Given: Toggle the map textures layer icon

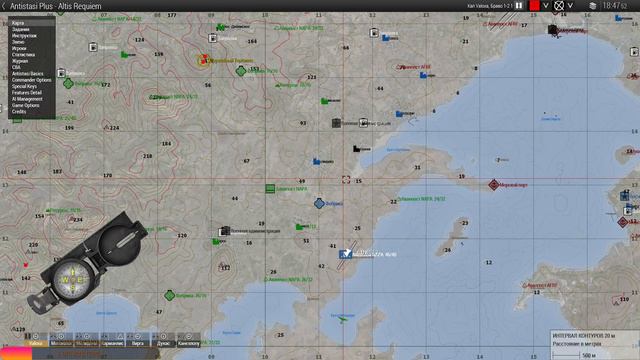Looking at the screenshot, I should click(593, 6).
